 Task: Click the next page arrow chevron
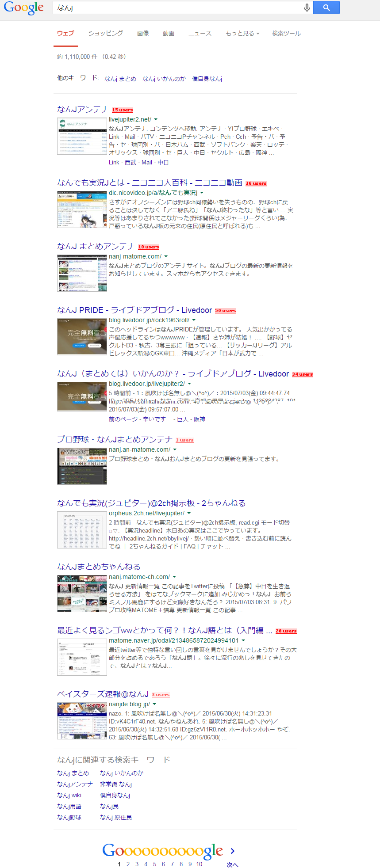(233, 850)
